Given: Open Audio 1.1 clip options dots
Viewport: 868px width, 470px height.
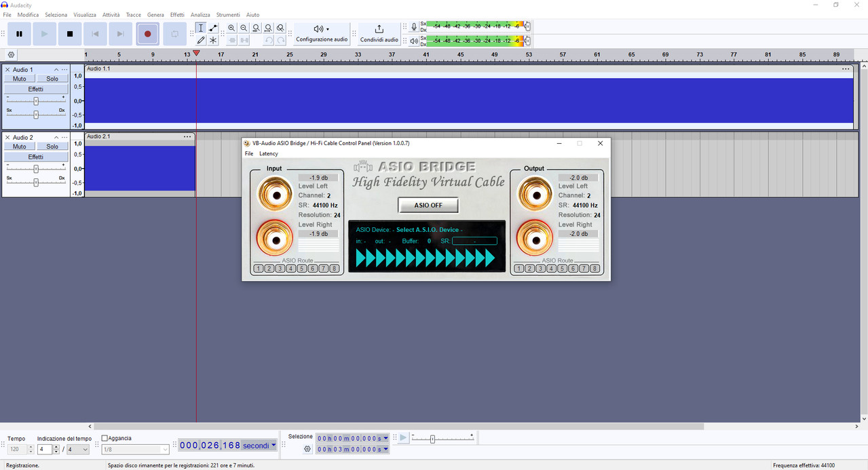Looking at the screenshot, I should [x=846, y=69].
